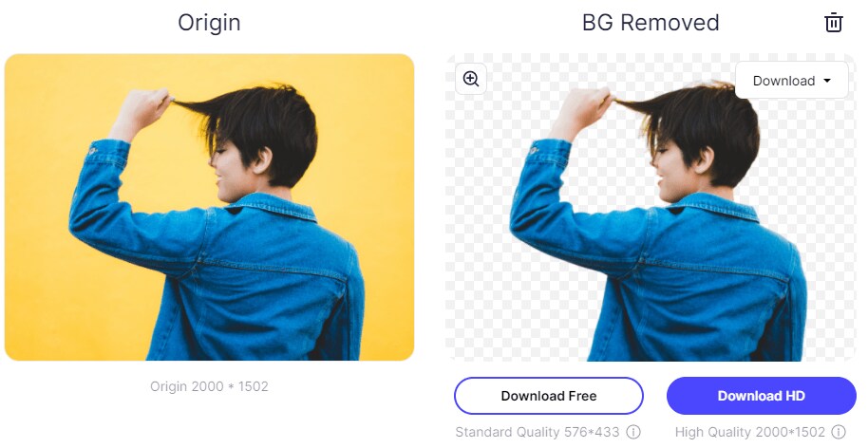Click the Download HD button
The height and width of the screenshot is (448, 868).
(x=761, y=396)
